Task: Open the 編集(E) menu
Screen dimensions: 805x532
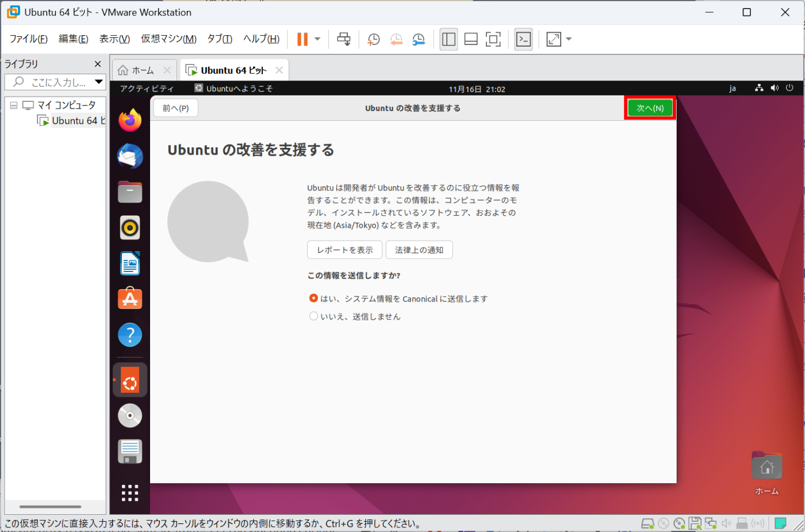Action: pos(74,39)
